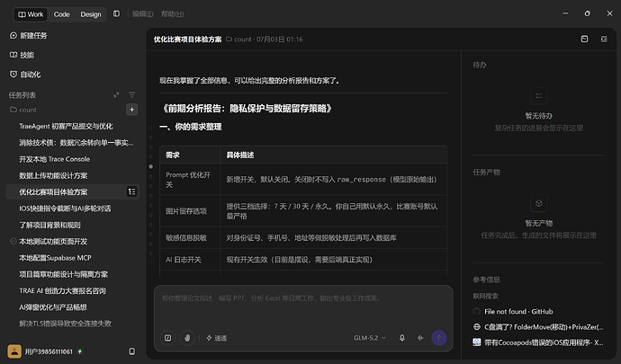Start a new task via 新建任务

click(x=28, y=36)
